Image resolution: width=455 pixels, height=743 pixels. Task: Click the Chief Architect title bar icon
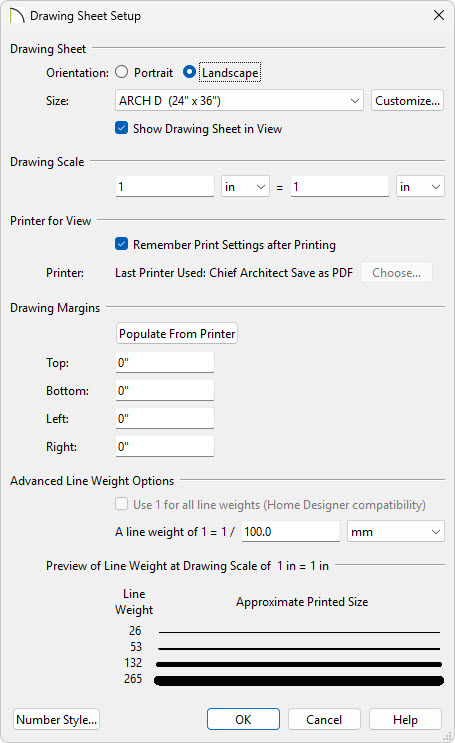click(x=17, y=16)
